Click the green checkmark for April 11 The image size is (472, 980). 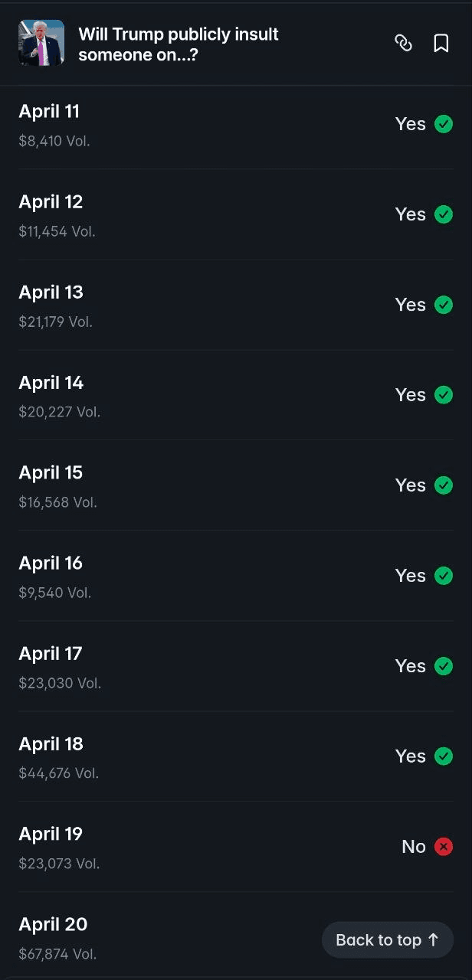coord(444,124)
